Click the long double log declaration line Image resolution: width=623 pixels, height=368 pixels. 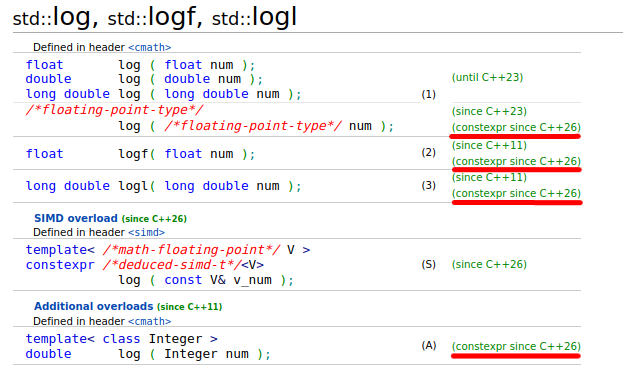163,94
